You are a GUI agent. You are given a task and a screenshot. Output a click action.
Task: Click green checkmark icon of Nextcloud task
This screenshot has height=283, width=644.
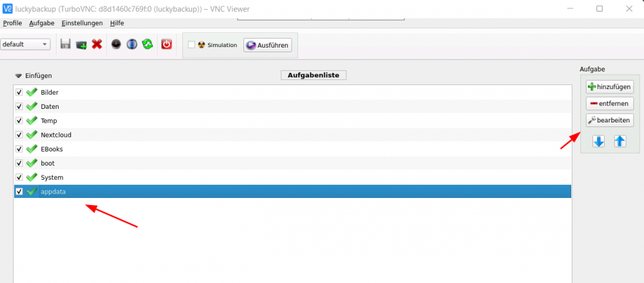[32, 135]
